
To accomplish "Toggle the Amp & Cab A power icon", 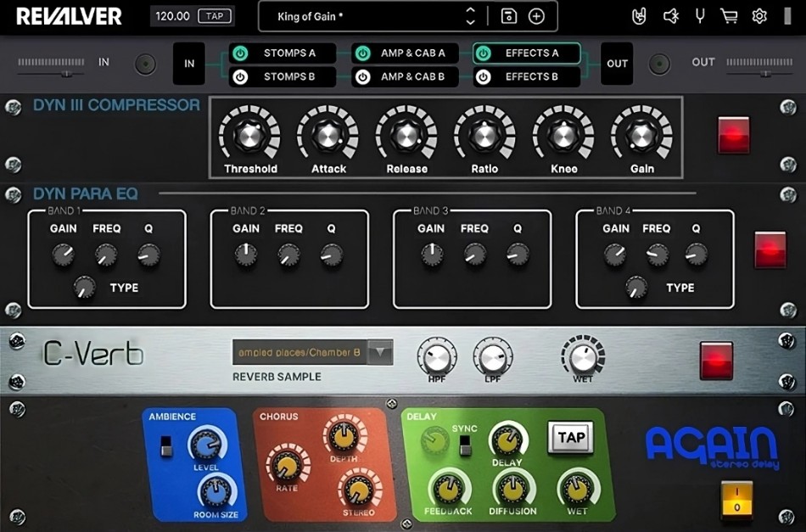I will point(363,53).
